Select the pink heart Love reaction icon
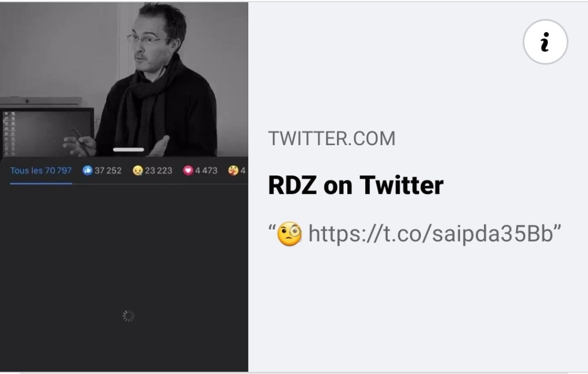588x374 pixels. (188, 170)
